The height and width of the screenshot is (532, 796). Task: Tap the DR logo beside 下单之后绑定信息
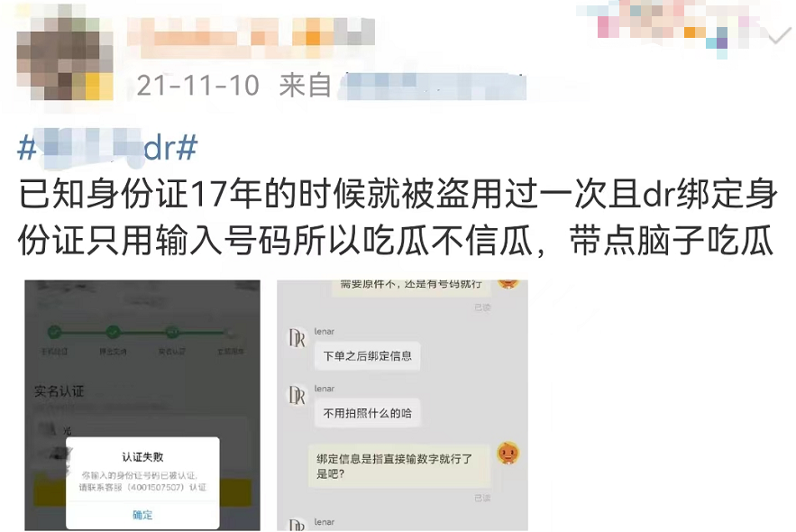297,337
